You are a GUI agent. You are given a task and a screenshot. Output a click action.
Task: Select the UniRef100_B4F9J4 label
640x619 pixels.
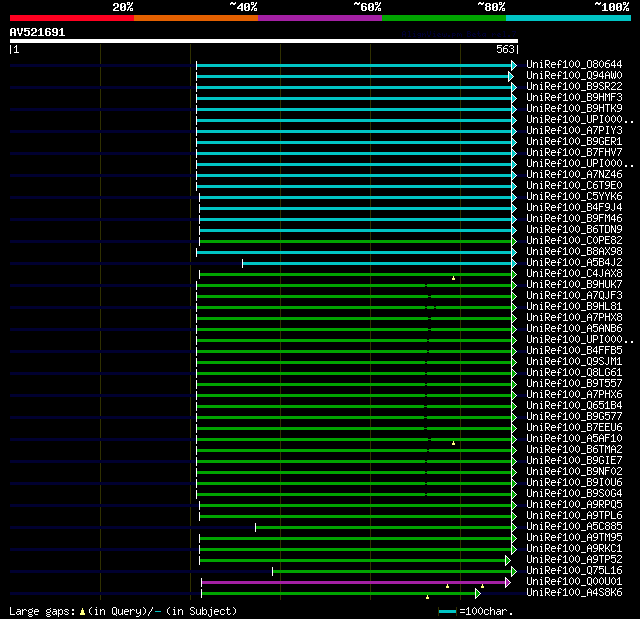pyautogui.click(x=574, y=208)
